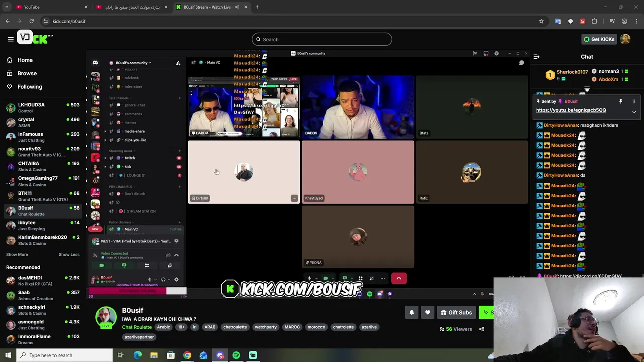Mute the B0usif Stream tab's audio icon
The image size is (644, 362).
click(x=237, y=7)
